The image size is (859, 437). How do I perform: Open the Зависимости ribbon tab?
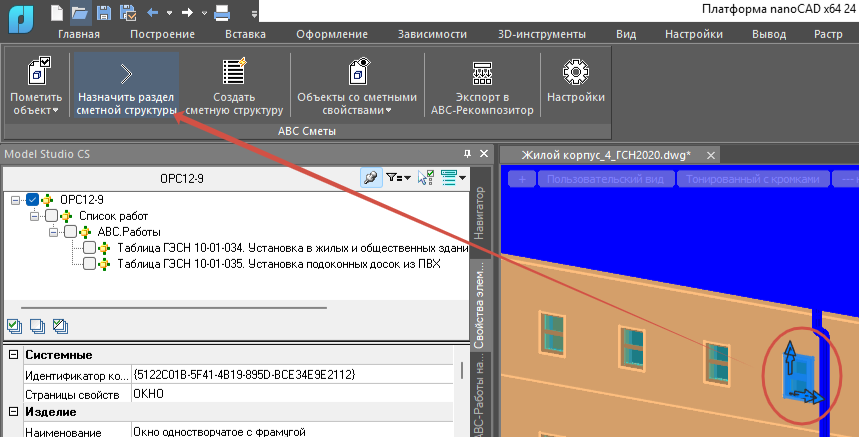coord(432,34)
